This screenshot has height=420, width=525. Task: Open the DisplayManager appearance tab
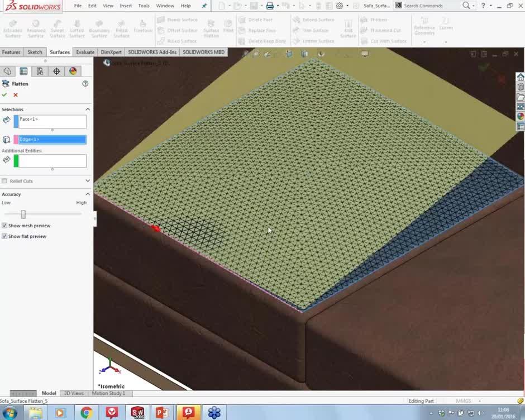pos(71,71)
